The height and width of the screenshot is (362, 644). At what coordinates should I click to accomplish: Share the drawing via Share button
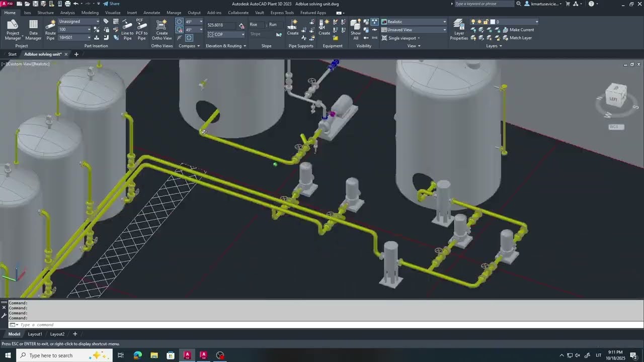click(111, 4)
